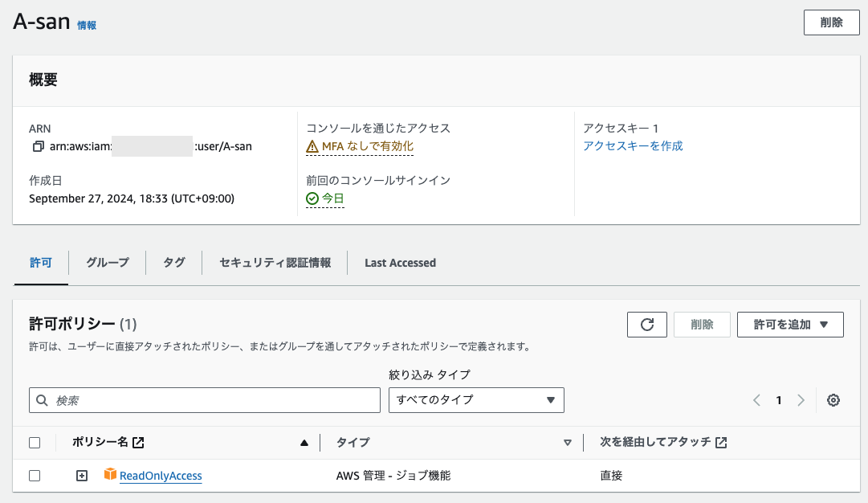Sort by policy name ascending arrow

pos(304,443)
